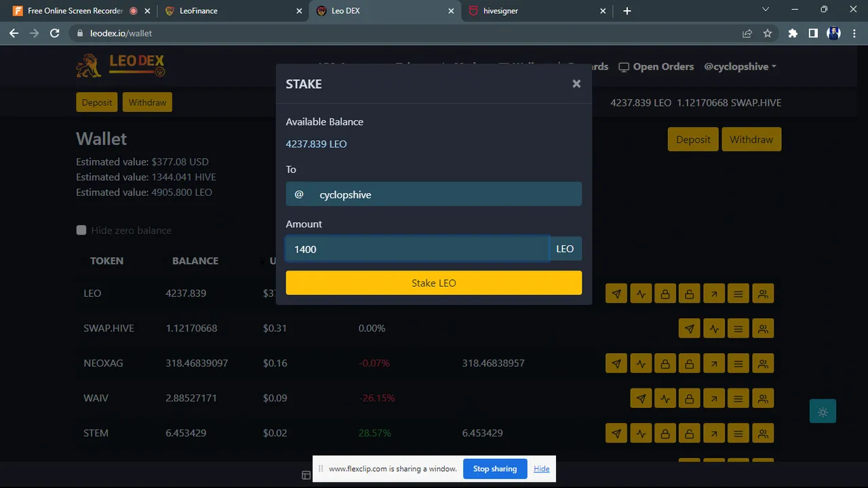Viewport: 868px width, 488px height.
Task: Open WAIV history list icon
Action: (x=738, y=398)
